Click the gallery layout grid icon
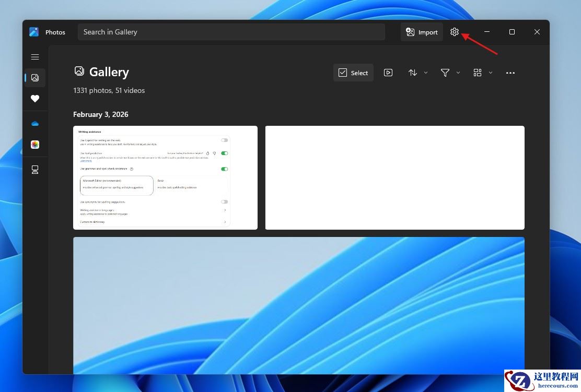Viewport: 581px width, 392px height. (477, 73)
